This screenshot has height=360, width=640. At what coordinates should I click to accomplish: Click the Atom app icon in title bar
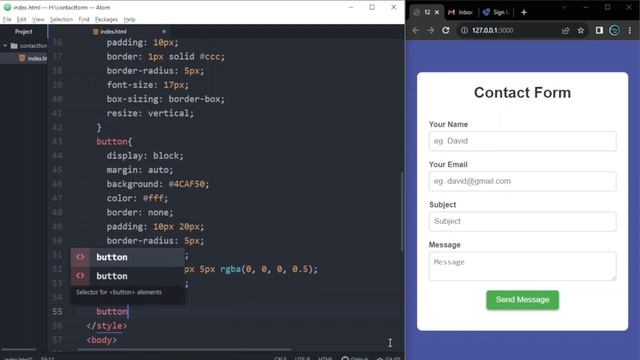(x=7, y=7)
